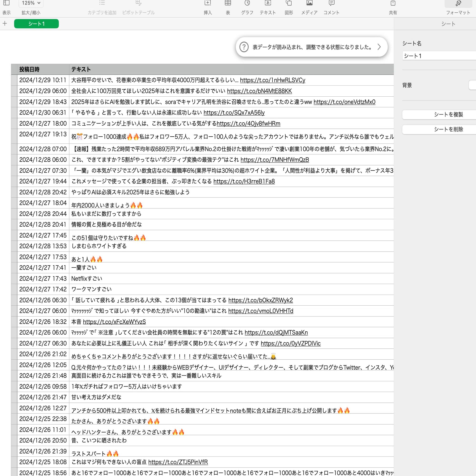
Task: Select cell ラストスパート
Action: point(231,451)
